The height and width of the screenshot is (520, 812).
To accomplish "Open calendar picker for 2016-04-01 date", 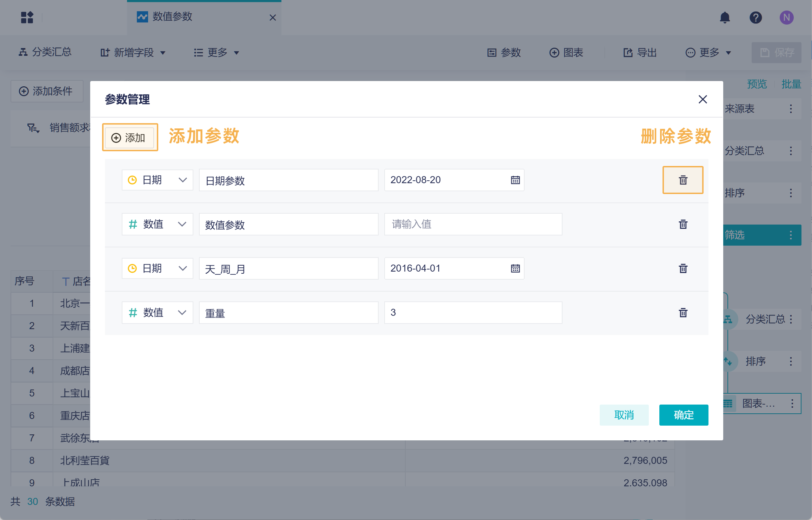I will pyautogui.click(x=515, y=268).
